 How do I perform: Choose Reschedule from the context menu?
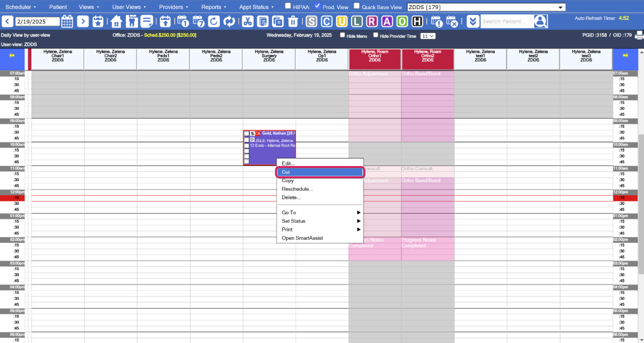coord(298,188)
